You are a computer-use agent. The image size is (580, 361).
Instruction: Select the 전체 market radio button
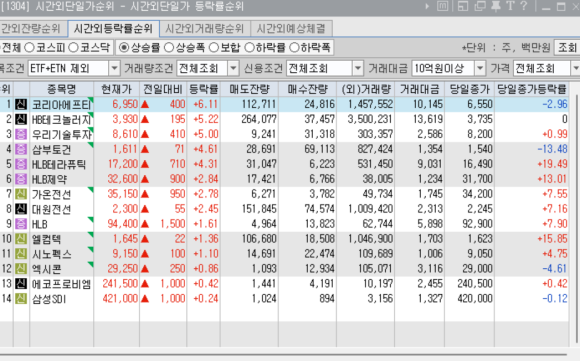tap(10, 47)
